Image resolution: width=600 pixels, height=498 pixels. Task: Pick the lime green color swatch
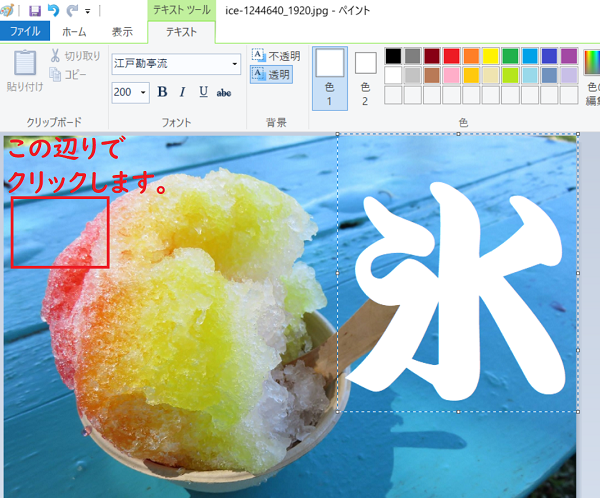click(x=510, y=75)
